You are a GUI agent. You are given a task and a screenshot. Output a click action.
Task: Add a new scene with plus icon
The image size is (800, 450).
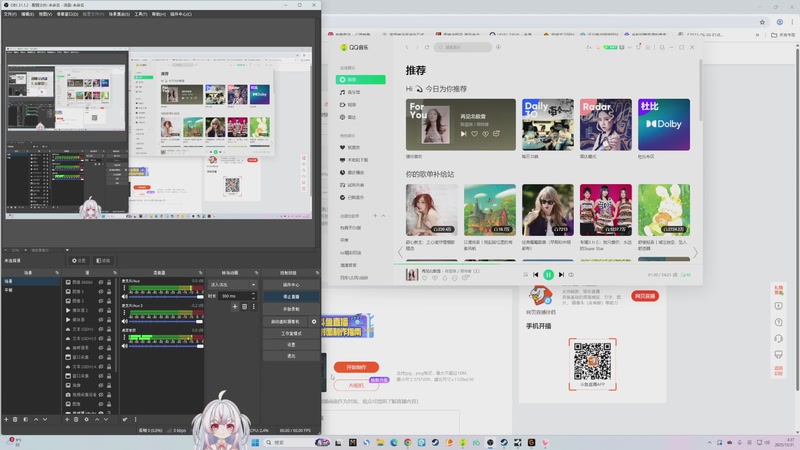tap(6, 419)
